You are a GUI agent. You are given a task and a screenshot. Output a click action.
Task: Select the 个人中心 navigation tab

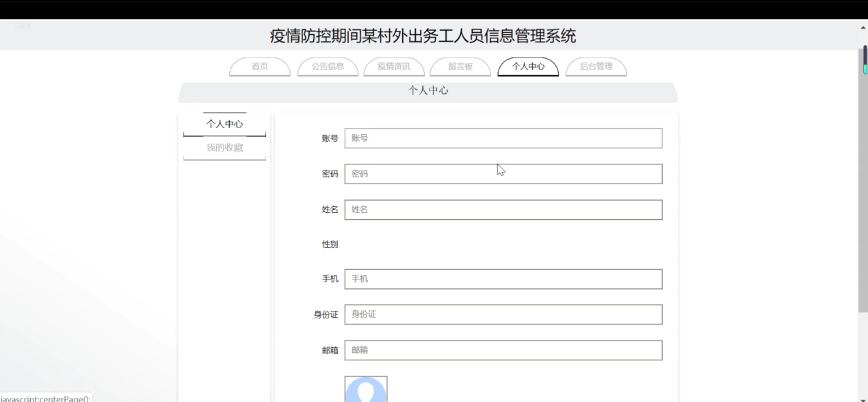pos(528,66)
